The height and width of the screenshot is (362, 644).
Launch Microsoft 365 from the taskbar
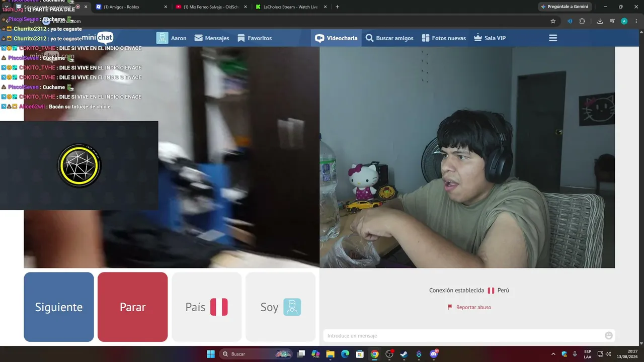pyautogui.click(x=315, y=354)
